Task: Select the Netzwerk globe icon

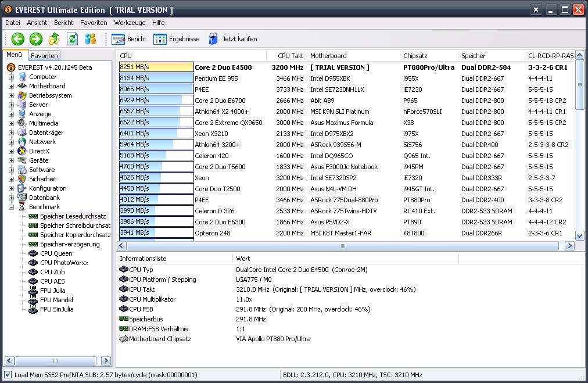Action: [23, 142]
